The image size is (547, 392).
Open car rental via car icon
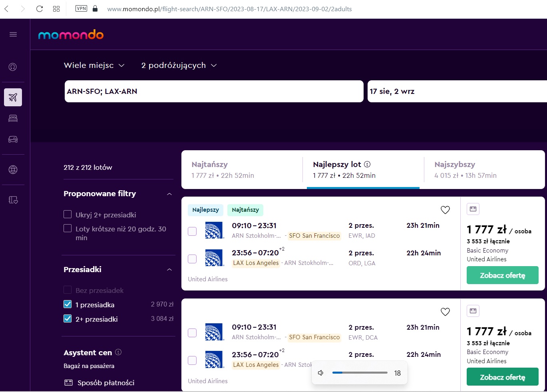coord(13,139)
